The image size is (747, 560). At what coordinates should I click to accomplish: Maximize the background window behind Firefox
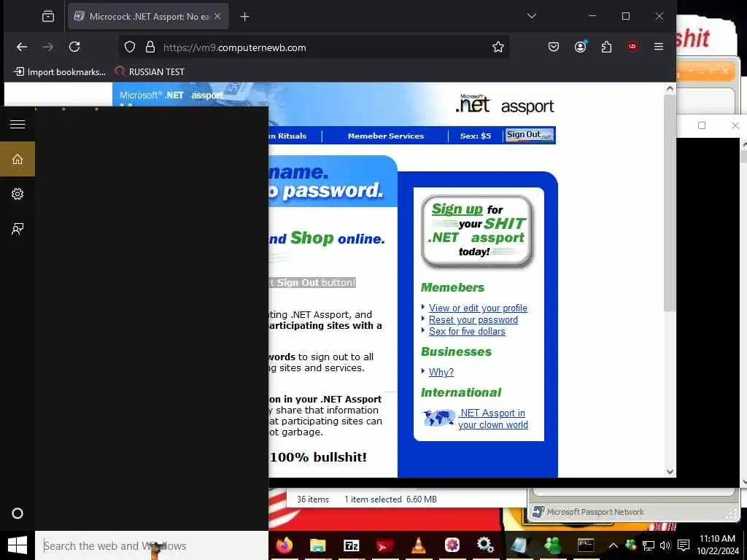(x=702, y=125)
